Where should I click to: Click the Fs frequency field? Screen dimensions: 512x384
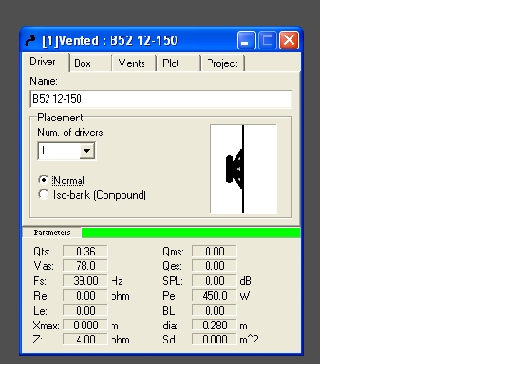[x=85, y=281]
